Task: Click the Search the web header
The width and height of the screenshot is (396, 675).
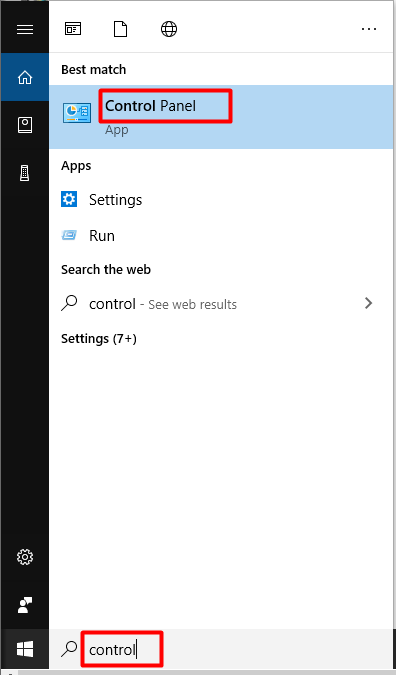Action: click(105, 269)
